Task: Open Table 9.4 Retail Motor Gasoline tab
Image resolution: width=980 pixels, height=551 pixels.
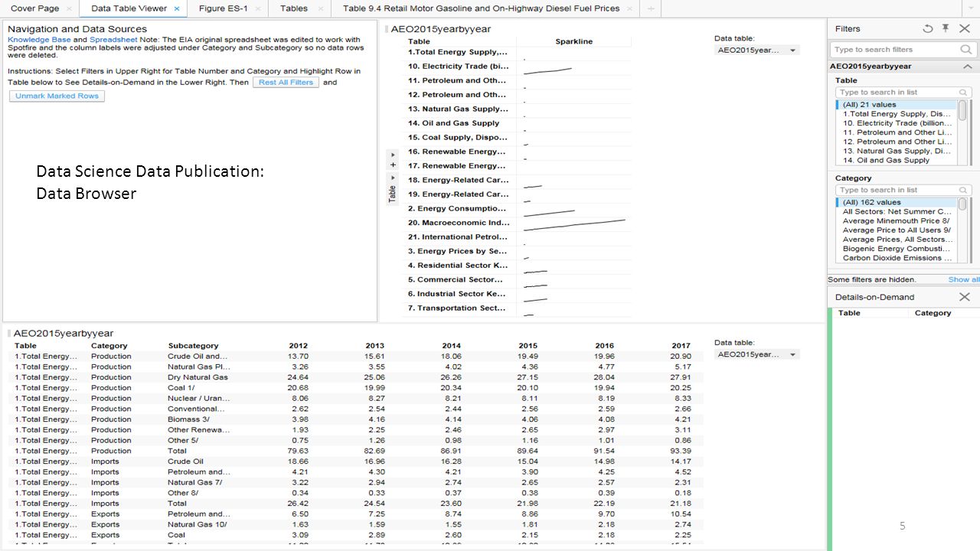Action: coord(481,8)
